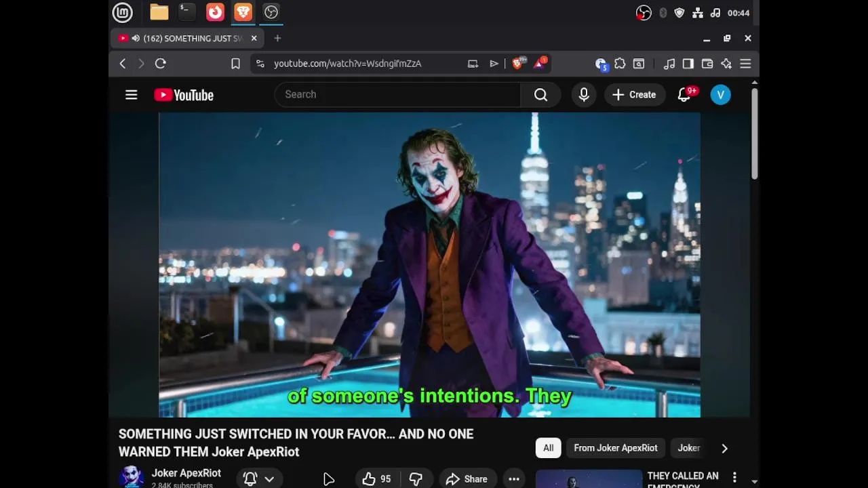Pause the Joker video in player
This screenshot has height=488, width=868.
[x=429, y=264]
